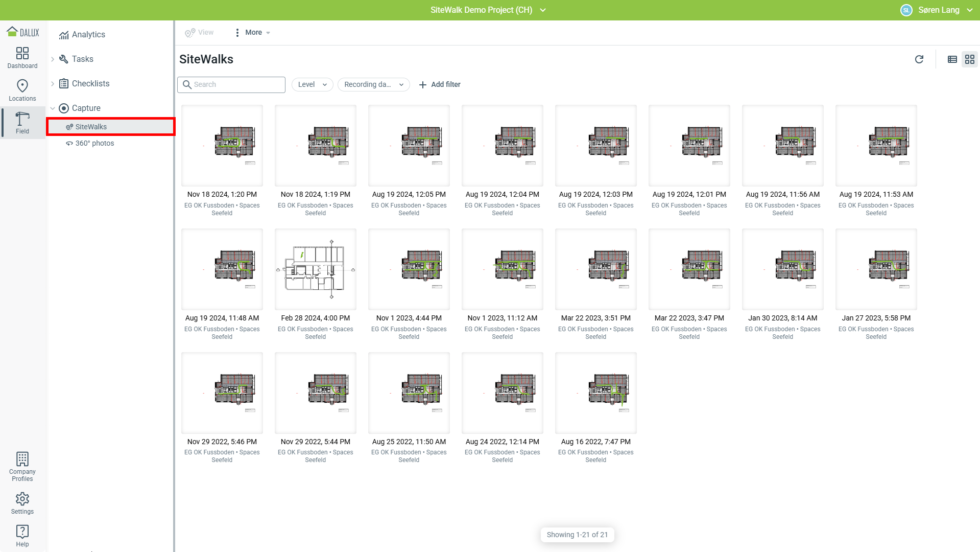The height and width of the screenshot is (552, 980).
Task: Expand the Checklists tree section
Action: coord(53,84)
